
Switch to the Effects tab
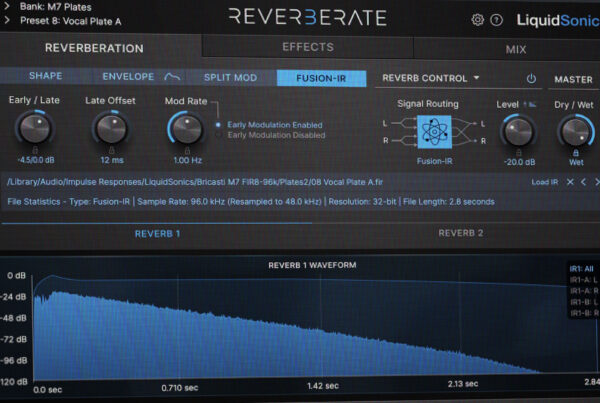coord(308,47)
